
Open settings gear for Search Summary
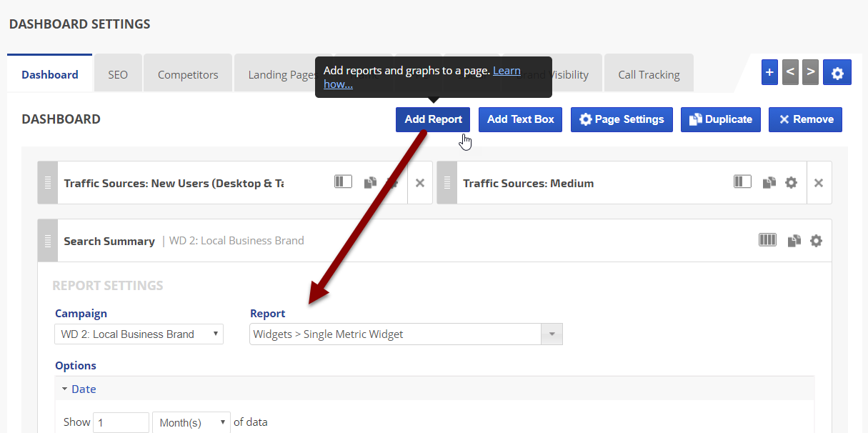[x=817, y=241]
